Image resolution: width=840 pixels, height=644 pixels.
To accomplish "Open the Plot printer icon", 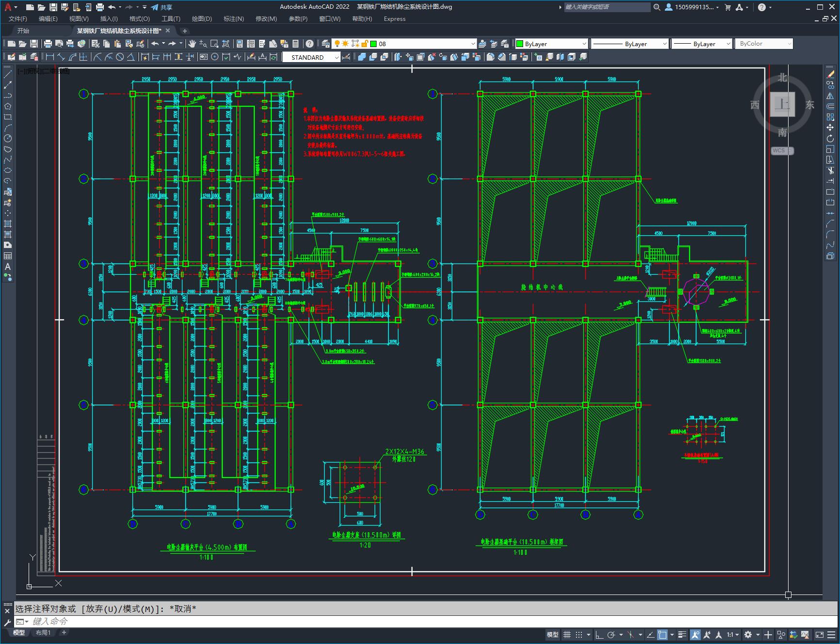I will (x=48, y=44).
